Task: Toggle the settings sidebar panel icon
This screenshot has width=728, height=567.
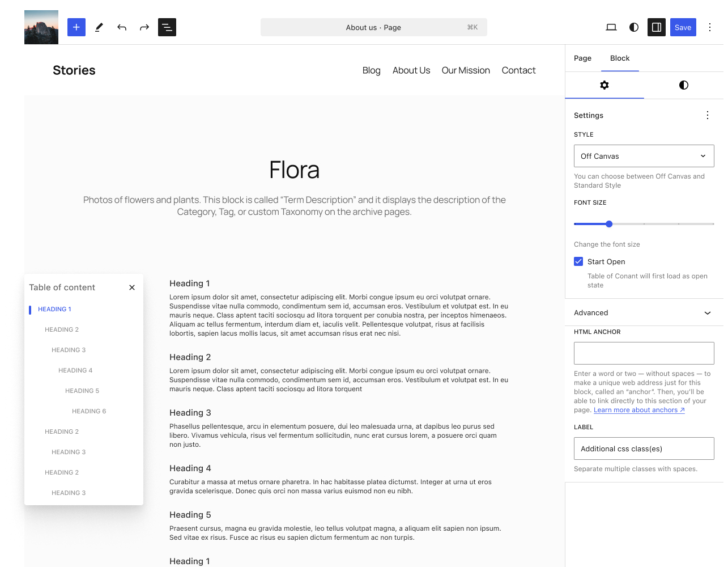Action: pos(657,27)
